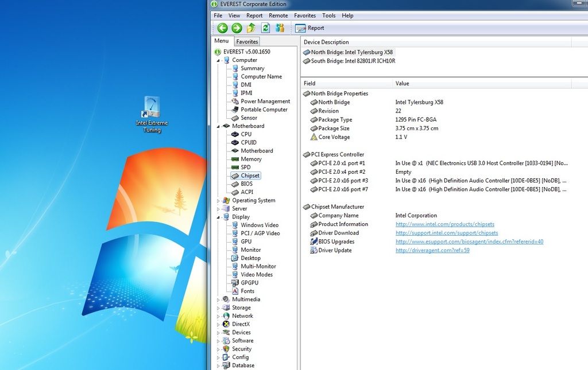
Task: Click the Device Description column header
Action: pyautogui.click(x=436, y=42)
